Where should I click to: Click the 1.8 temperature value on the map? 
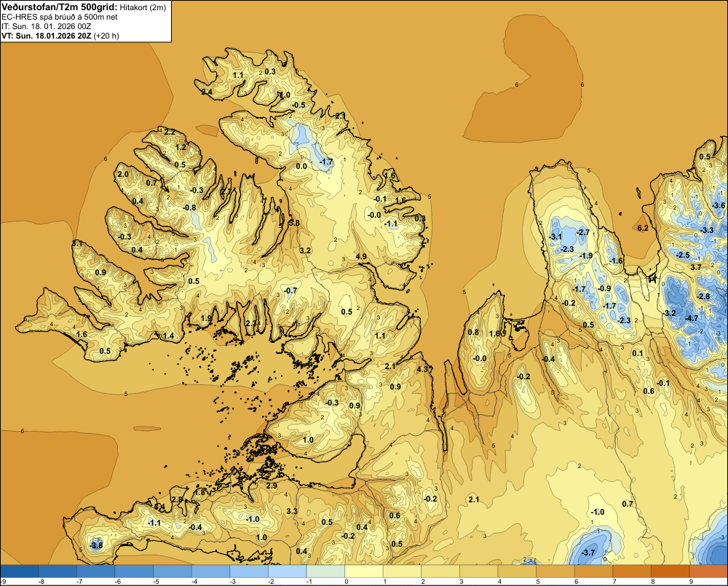(x=199, y=492)
